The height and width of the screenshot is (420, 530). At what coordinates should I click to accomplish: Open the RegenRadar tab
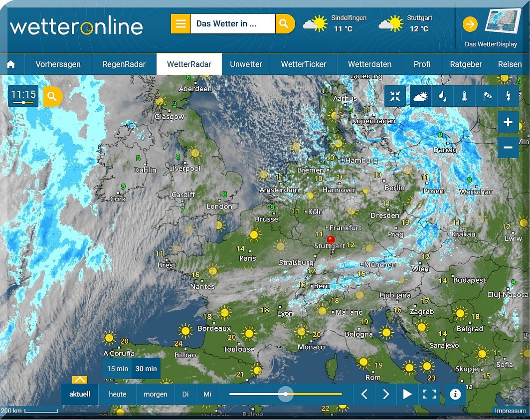(x=124, y=64)
